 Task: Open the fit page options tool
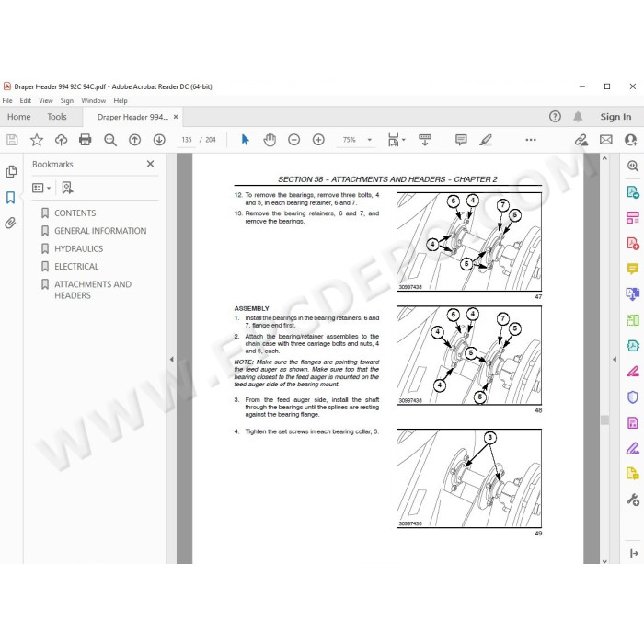pos(393,140)
